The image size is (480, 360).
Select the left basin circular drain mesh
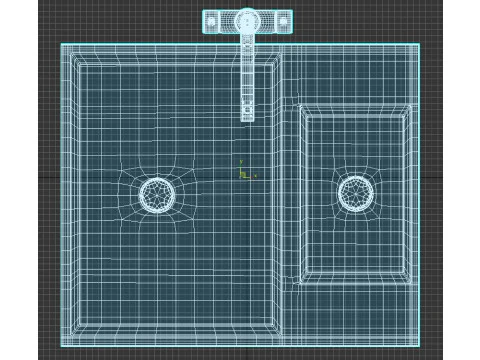(x=157, y=195)
